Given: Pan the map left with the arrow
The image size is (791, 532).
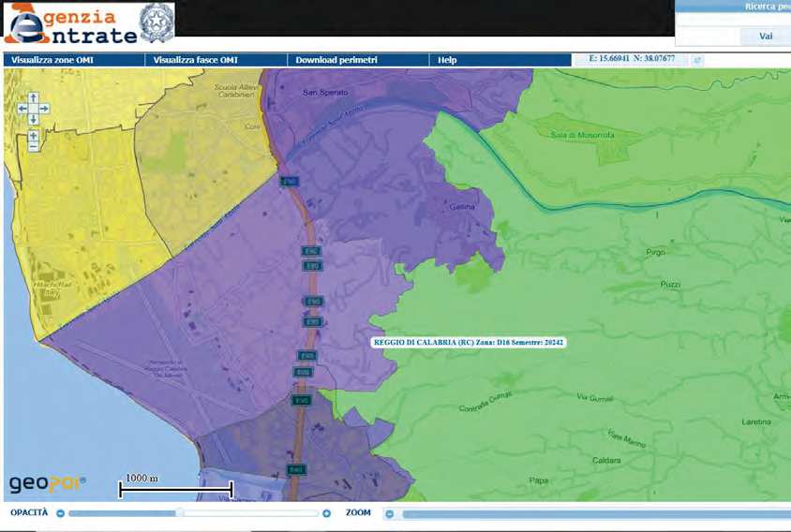Looking at the screenshot, I should point(22,109).
